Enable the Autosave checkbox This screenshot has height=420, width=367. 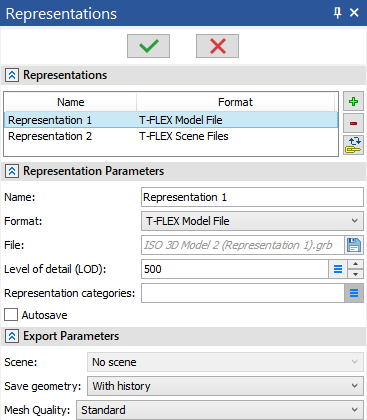pos(11,315)
